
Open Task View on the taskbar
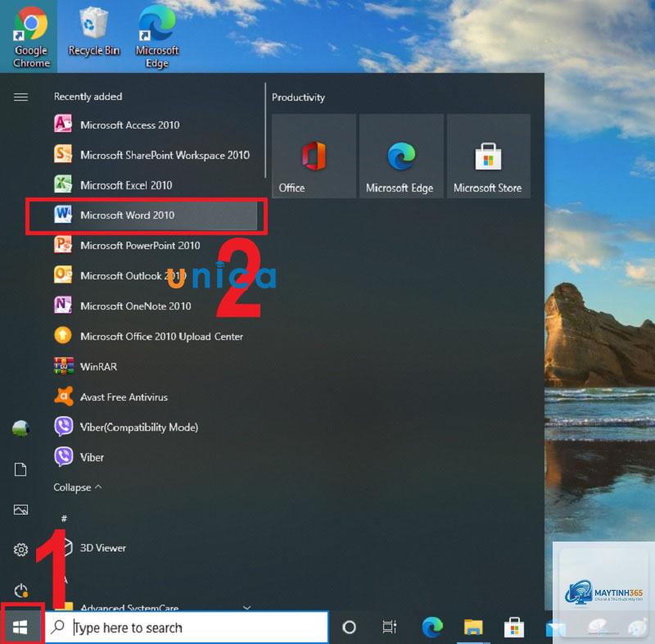click(390, 627)
